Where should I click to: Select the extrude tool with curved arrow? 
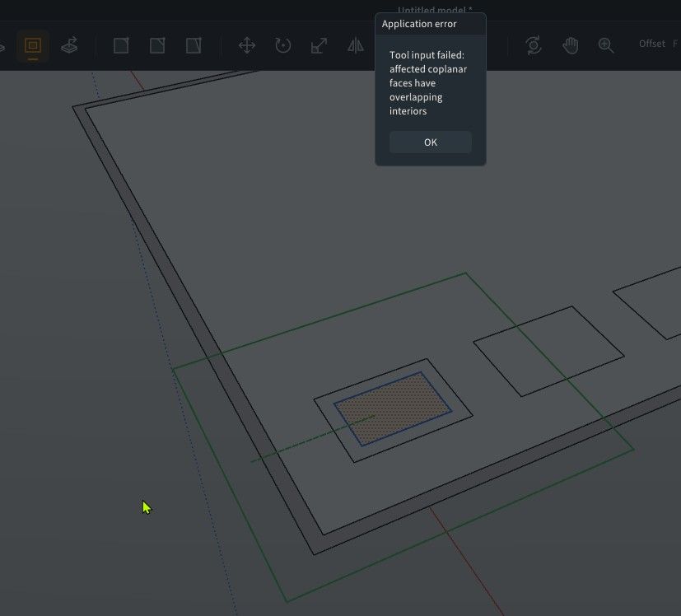69,45
